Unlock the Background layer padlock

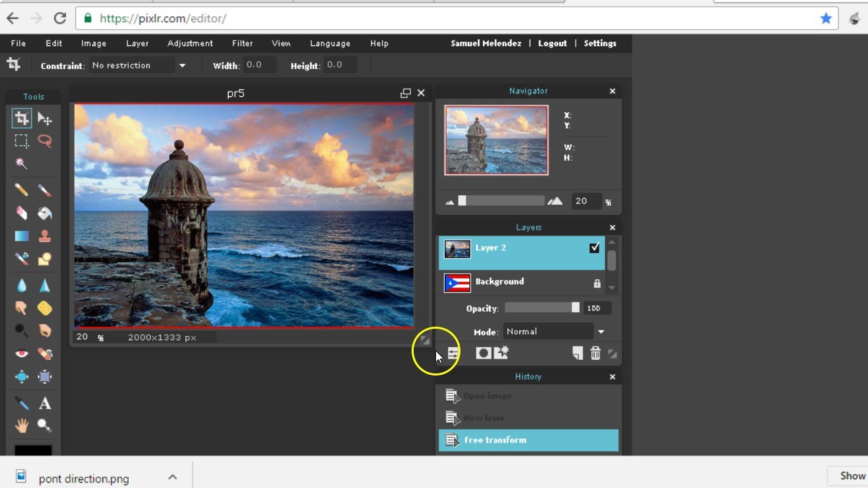coord(597,283)
